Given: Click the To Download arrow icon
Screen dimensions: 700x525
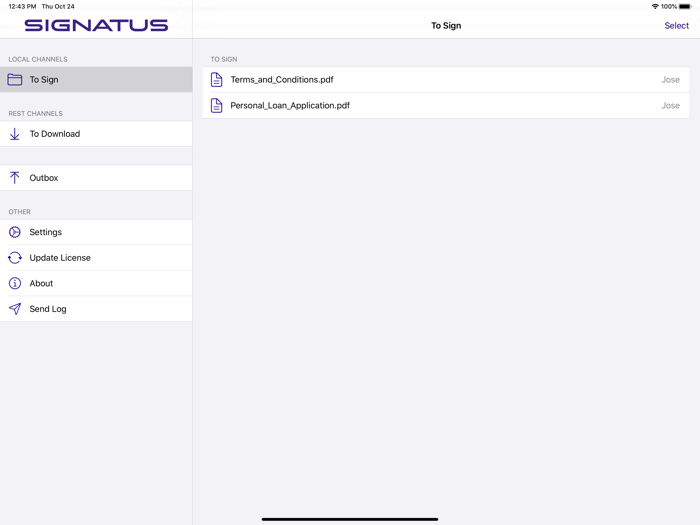Looking at the screenshot, I should coord(15,134).
